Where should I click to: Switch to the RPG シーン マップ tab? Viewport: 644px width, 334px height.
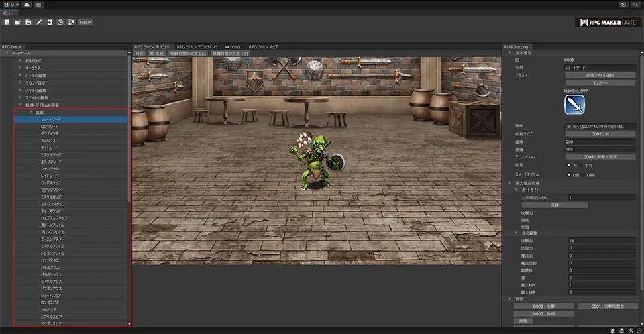262,46
